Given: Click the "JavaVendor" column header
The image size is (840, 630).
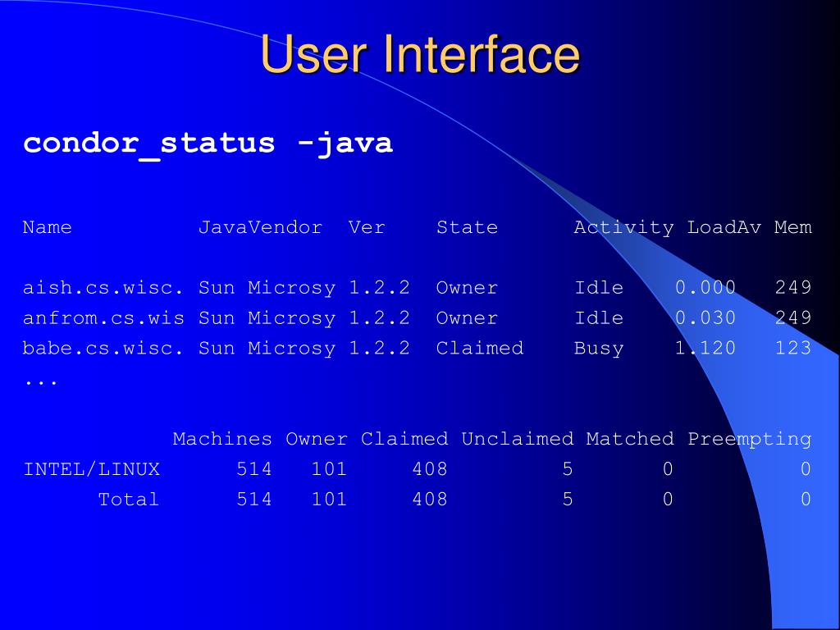Looking at the screenshot, I should pos(260,227).
